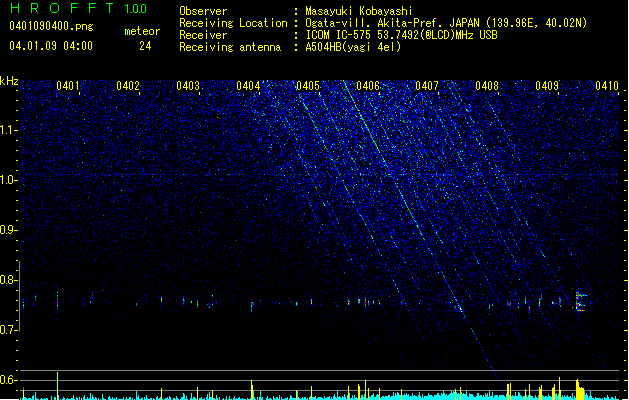Image resolution: width=629 pixels, height=400 pixels.
Task: Click the 'meteor' label
Action: click(142, 31)
